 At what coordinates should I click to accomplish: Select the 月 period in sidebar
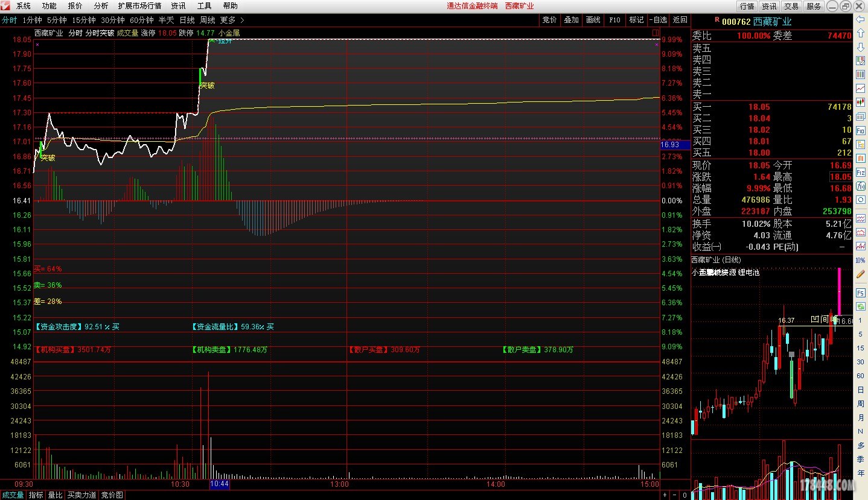[x=861, y=417]
